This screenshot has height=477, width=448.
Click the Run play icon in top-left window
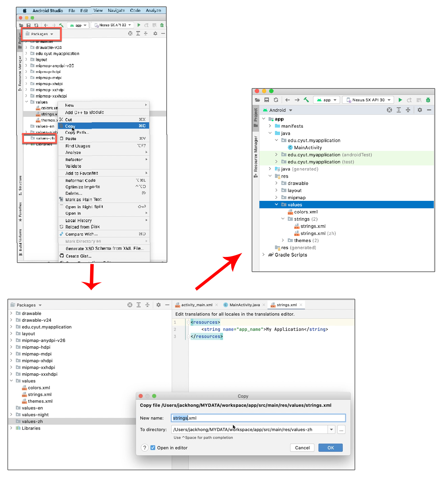coord(139,25)
